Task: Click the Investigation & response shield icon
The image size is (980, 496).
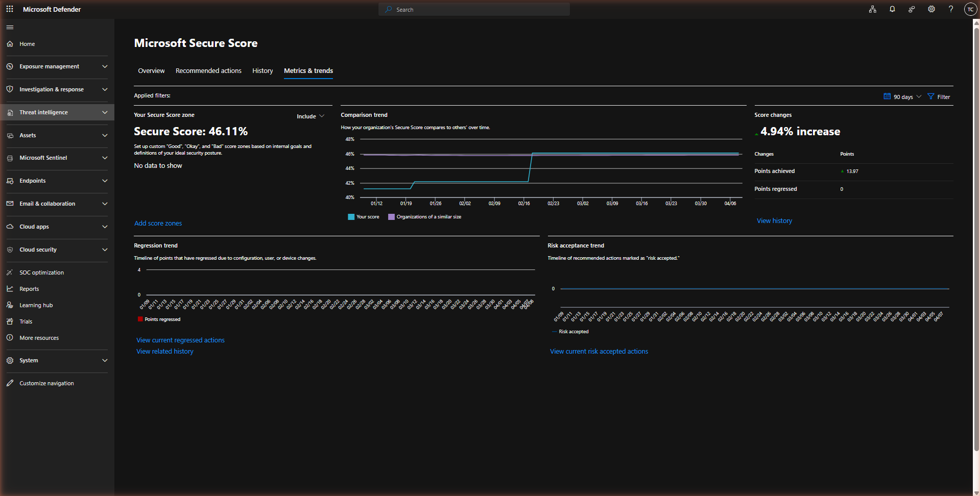Action: (x=10, y=89)
